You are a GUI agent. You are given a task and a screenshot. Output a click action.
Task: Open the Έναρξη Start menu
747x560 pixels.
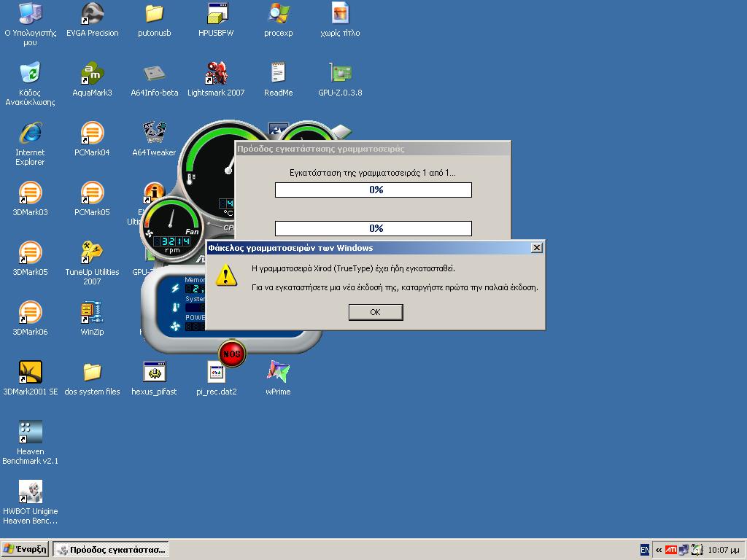click(x=25, y=550)
